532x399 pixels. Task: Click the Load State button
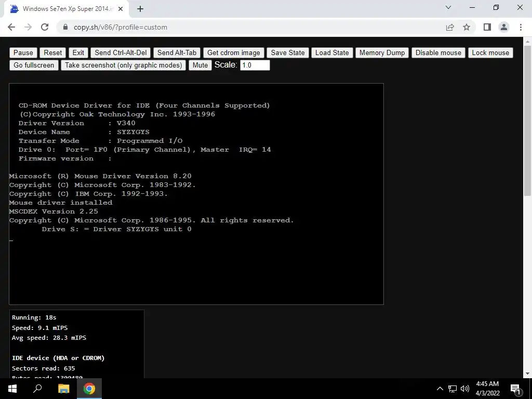point(332,52)
